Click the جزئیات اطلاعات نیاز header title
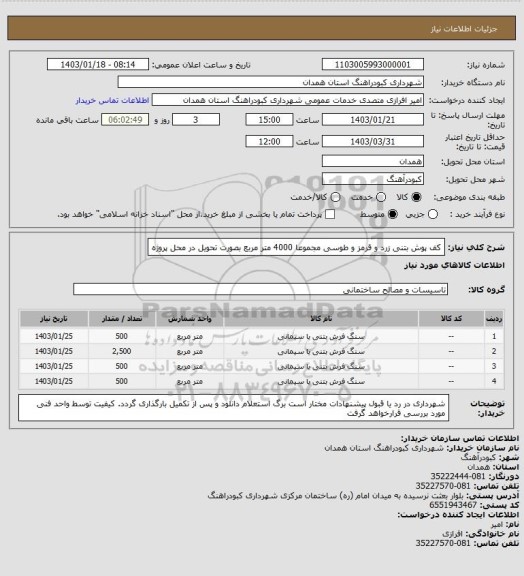Viewport: 524px width, 576px height. coord(464,29)
